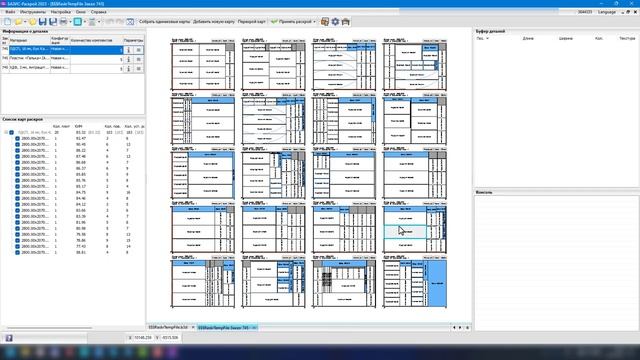Open the Файл menu
640x360 pixels.
pyautogui.click(x=10, y=12)
